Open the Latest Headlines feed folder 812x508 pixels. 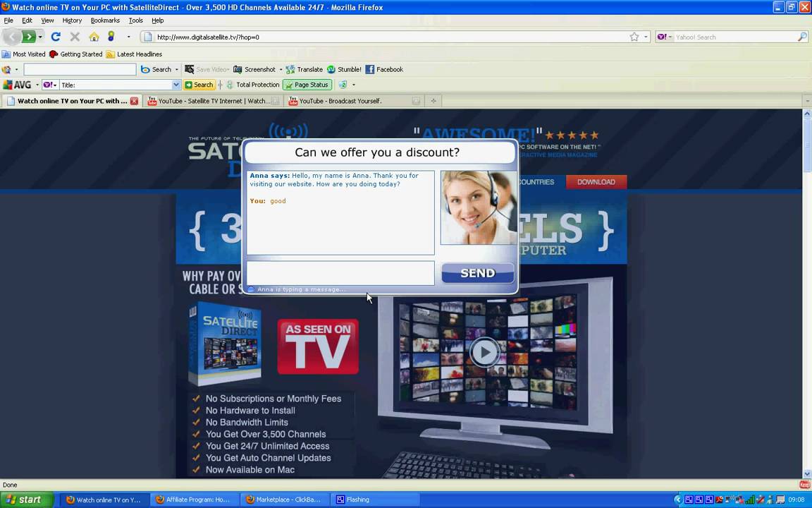(x=134, y=54)
